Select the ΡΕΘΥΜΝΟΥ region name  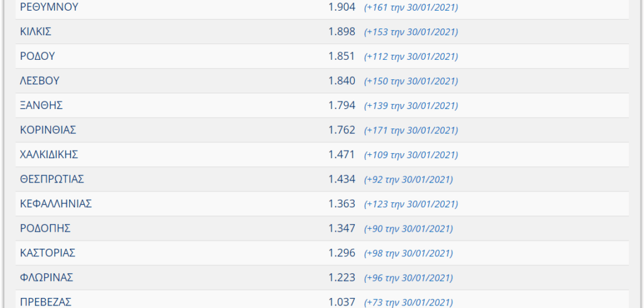(49, 7)
